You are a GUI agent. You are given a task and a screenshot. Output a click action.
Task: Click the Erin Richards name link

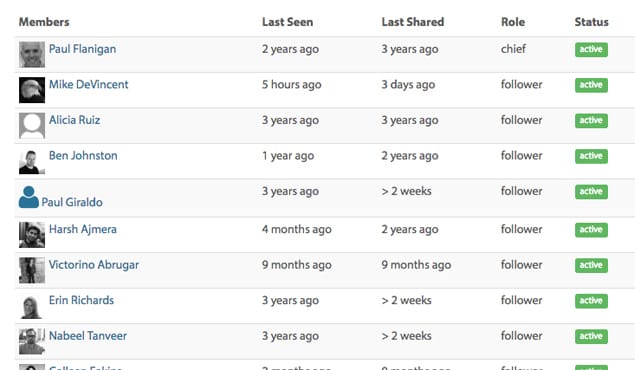point(81,300)
